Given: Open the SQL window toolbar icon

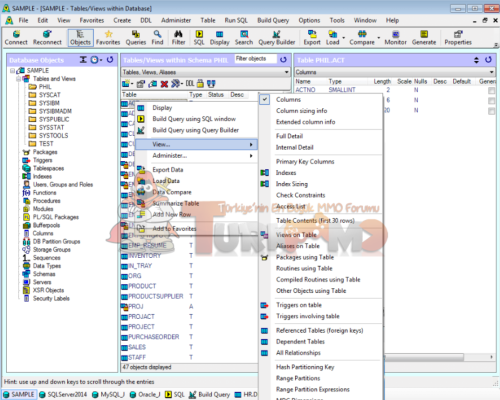Looking at the screenshot, I should click(x=199, y=37).
